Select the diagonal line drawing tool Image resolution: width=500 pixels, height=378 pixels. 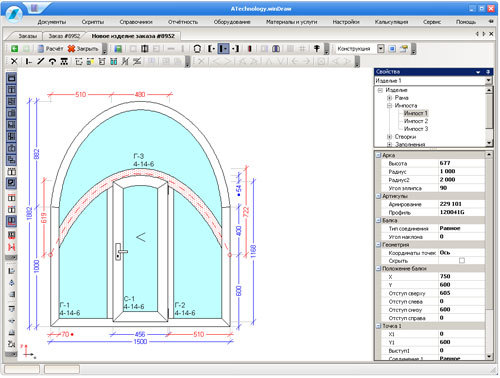[40, 61]
